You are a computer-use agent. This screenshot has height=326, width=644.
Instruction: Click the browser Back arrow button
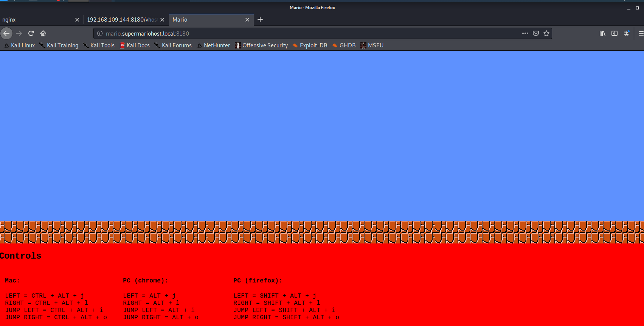pyautogui.click(x=6, y=33)
